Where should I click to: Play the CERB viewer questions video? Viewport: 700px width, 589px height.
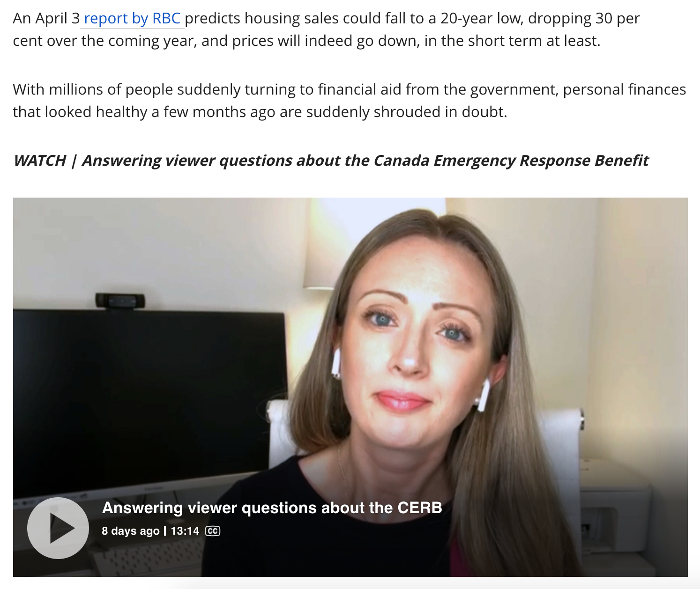[58, 528]
